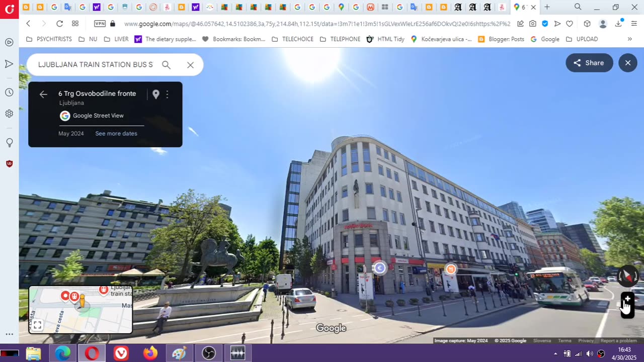Open the Terms link in the footer
The image size is (644, 362).
click(565, 340)
